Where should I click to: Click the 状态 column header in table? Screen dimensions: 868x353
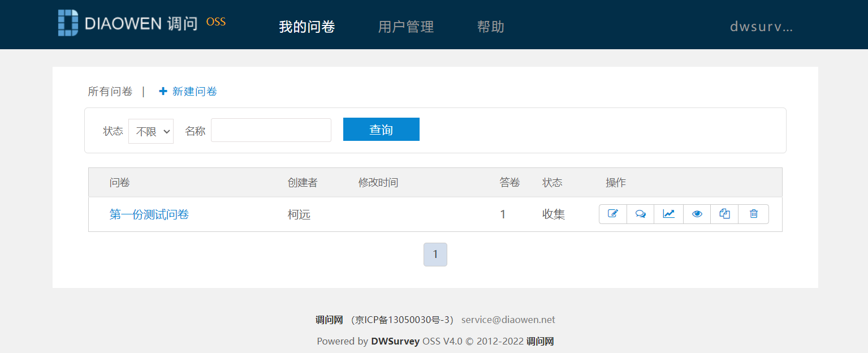pos(552,183)
